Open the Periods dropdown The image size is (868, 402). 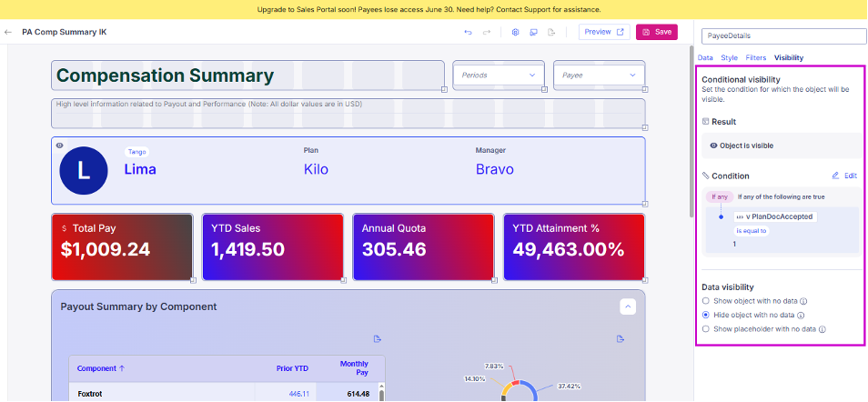[499, 75]
